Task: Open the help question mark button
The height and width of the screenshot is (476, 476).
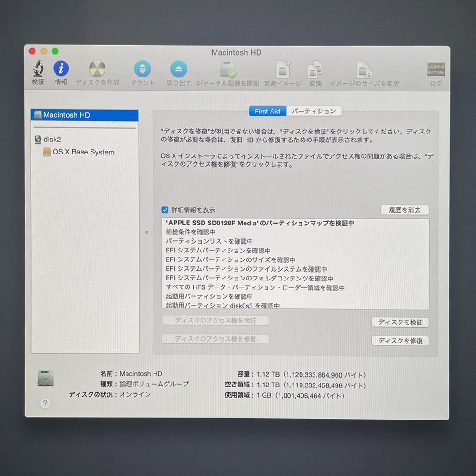Action: [45, 403]
